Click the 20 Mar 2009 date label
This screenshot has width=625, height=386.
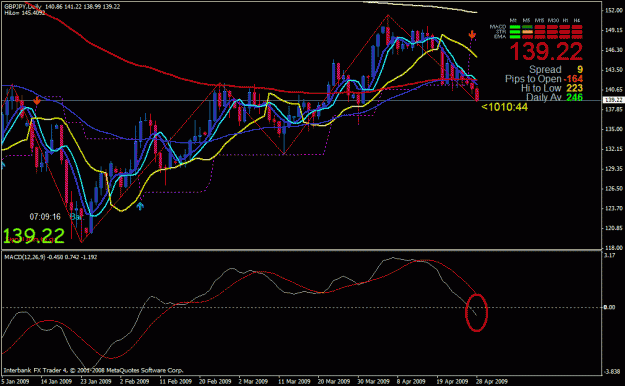point(334,381)
